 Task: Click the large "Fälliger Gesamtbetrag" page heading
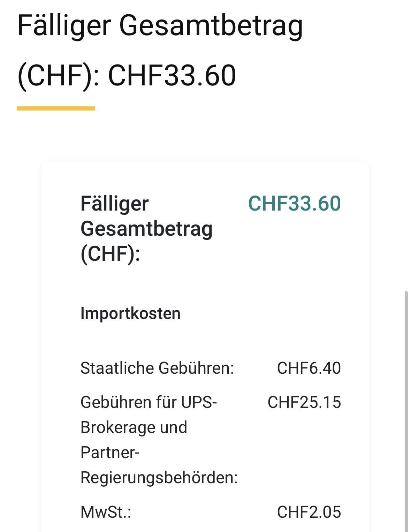click(x=160, y=26)
